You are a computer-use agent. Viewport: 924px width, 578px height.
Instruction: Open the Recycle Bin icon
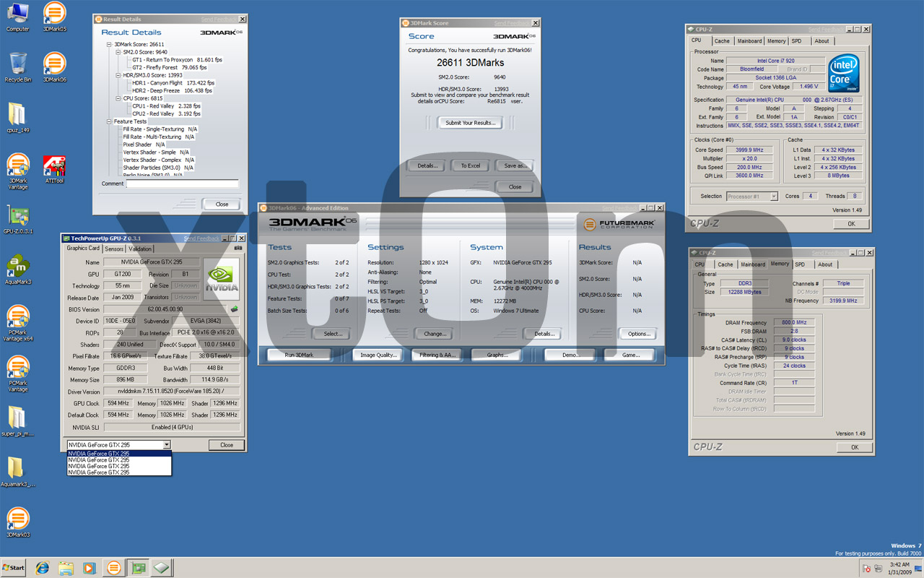pos(17,68)
